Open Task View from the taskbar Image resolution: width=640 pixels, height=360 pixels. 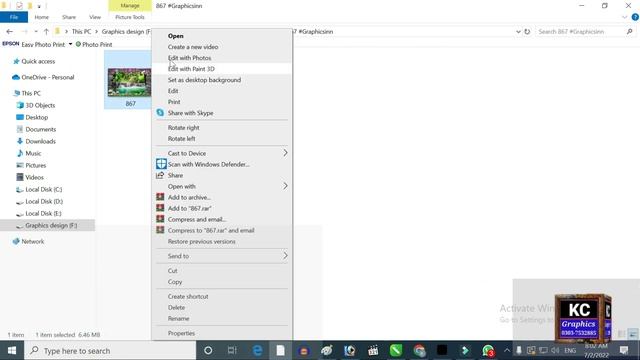(x=232, y=351)
